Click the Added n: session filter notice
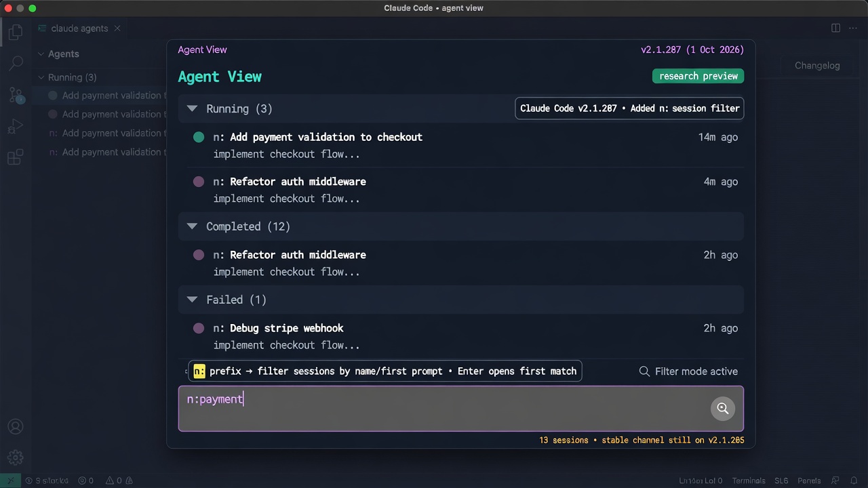 [x=629, y=108]
